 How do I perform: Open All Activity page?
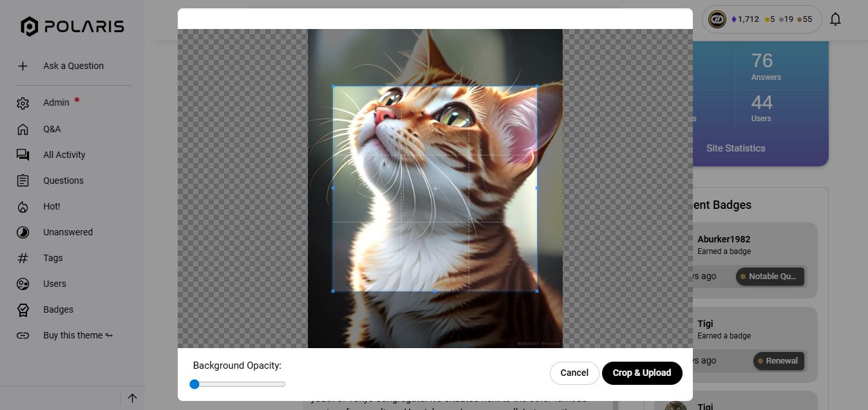pyautogui.click(x=64, y=155)
